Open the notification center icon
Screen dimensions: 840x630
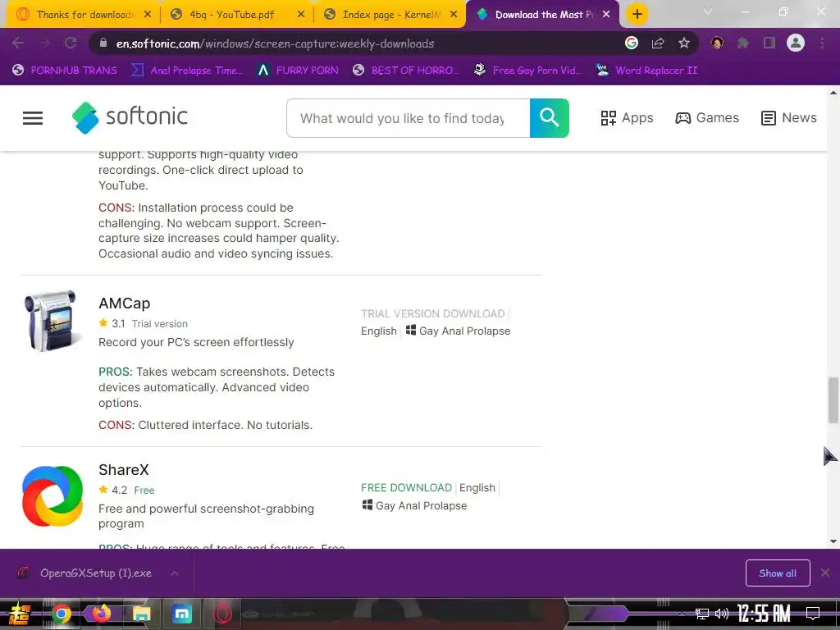tap(813, 614)
